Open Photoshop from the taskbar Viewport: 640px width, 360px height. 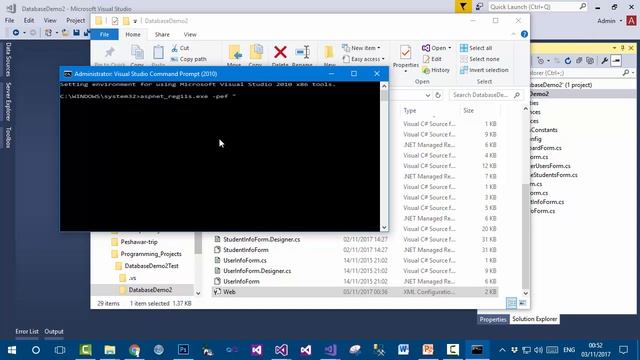[183, 350]
